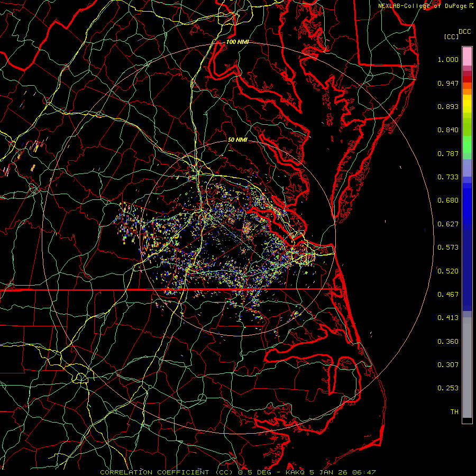The width and height of the screenshot is (476, 476).
Task: Click the 0.787 scale label
Action: (448, 153)
